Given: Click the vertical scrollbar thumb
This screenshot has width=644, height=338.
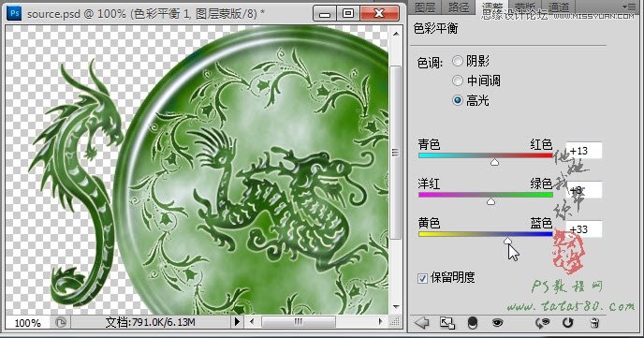Looking at the screenshot, I should (396, 152).
